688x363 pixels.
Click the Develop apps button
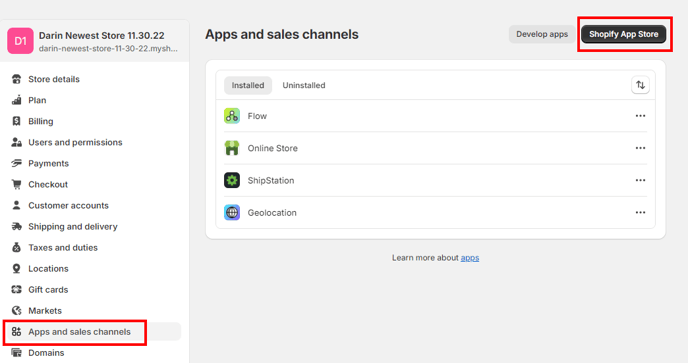pos(542,34)
